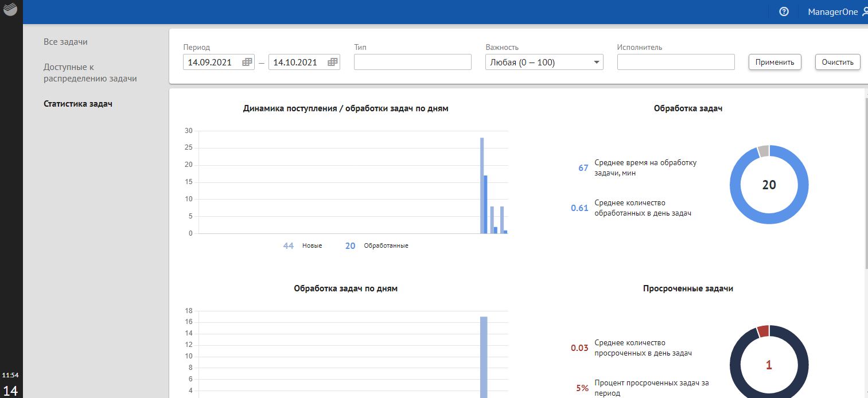Click the help question mark icon
The image size is (868, 398).
click(784, 11)
